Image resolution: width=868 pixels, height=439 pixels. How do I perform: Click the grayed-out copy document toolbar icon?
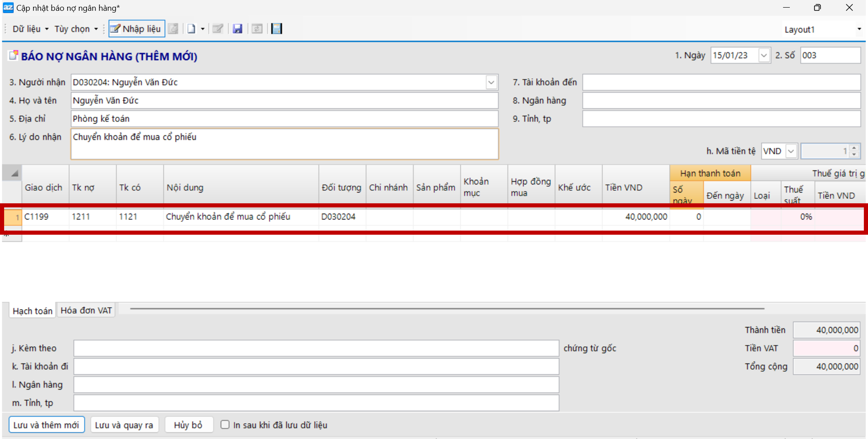point(173,29)
